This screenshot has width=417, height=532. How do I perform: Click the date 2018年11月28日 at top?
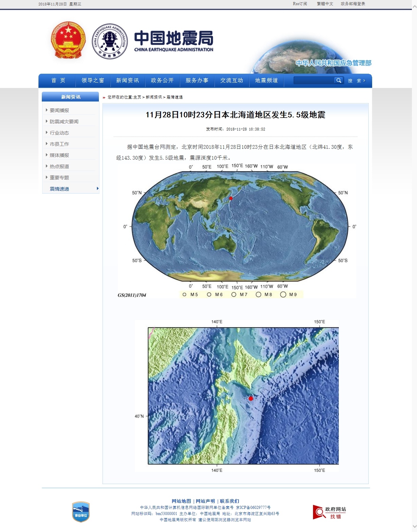coord(53,4)
